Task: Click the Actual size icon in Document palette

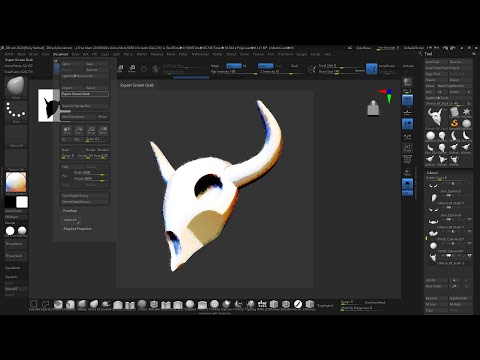Action: 91,130
